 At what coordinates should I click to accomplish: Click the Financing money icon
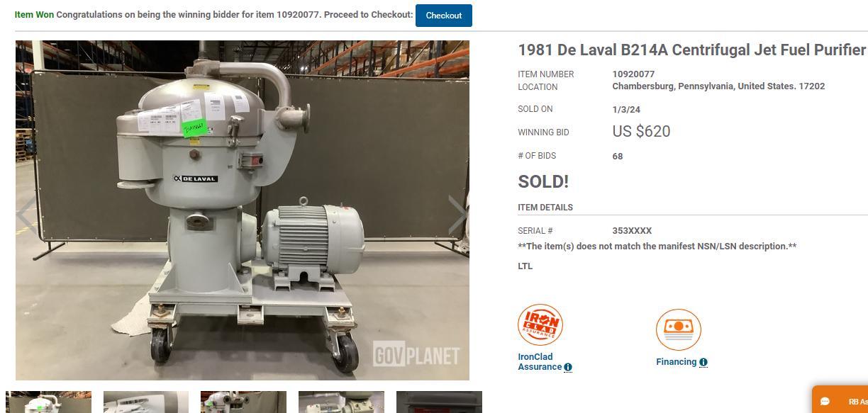tap(679, 330)
